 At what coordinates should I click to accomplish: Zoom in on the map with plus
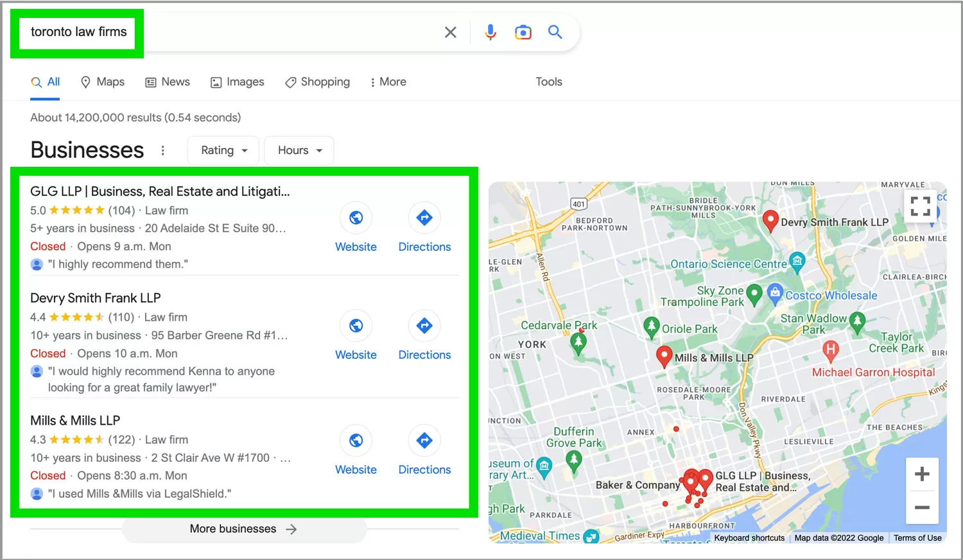(x=922, y=474)
